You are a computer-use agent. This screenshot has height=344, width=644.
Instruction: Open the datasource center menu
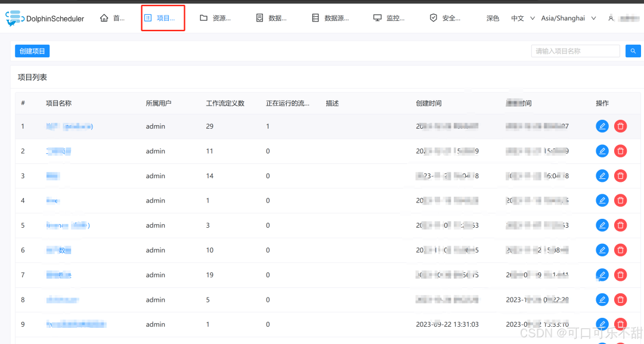[330, 18]
